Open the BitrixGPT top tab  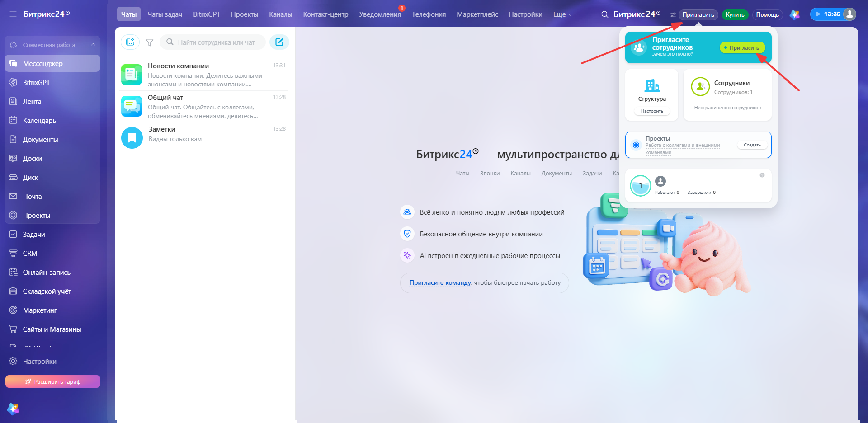[207, 14]
